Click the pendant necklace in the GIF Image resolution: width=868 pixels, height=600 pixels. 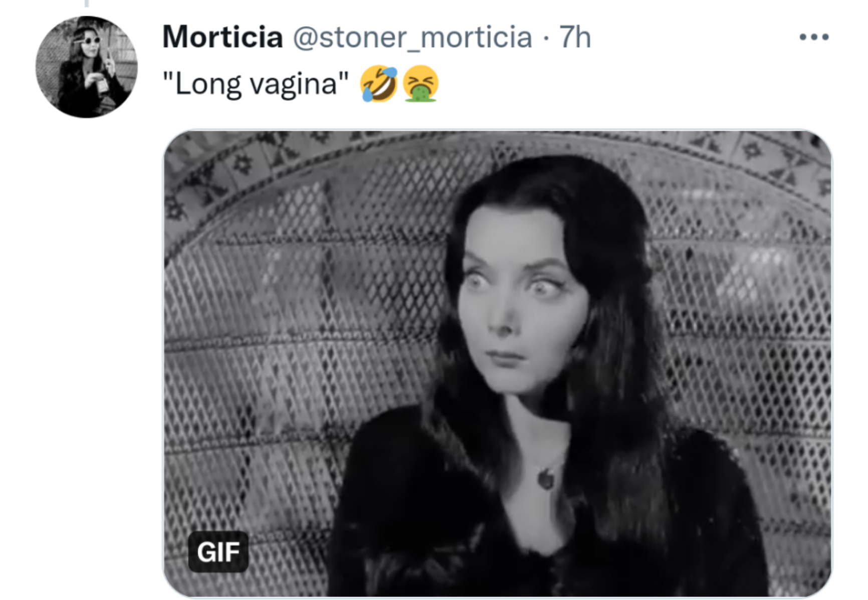pos(546,478)
